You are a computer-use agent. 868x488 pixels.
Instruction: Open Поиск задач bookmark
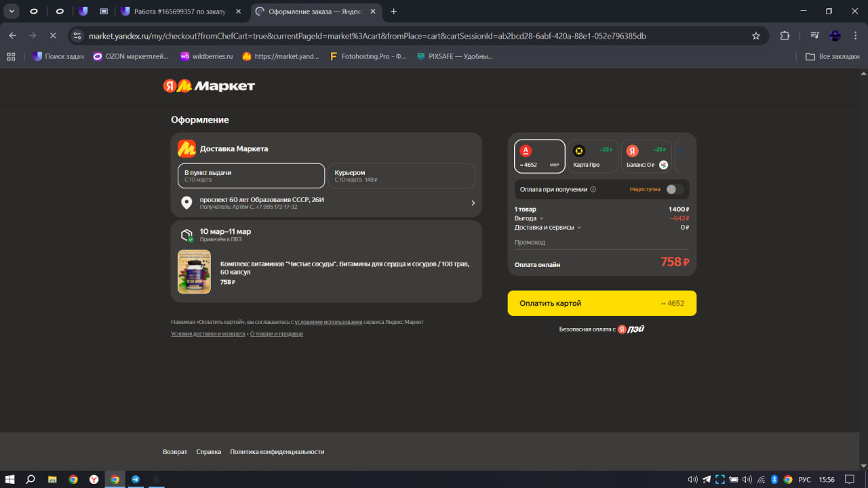coord(58,56)
